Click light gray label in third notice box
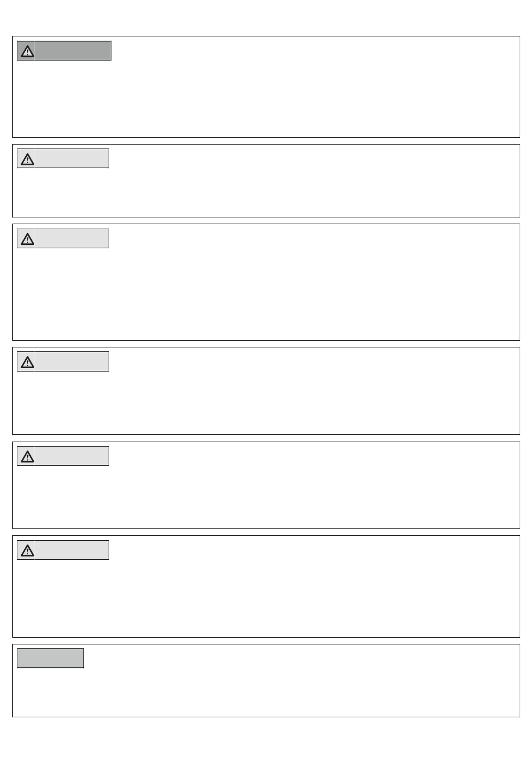Screen dimensions: 532x775 pyautogui.click(x=63, y=238)
